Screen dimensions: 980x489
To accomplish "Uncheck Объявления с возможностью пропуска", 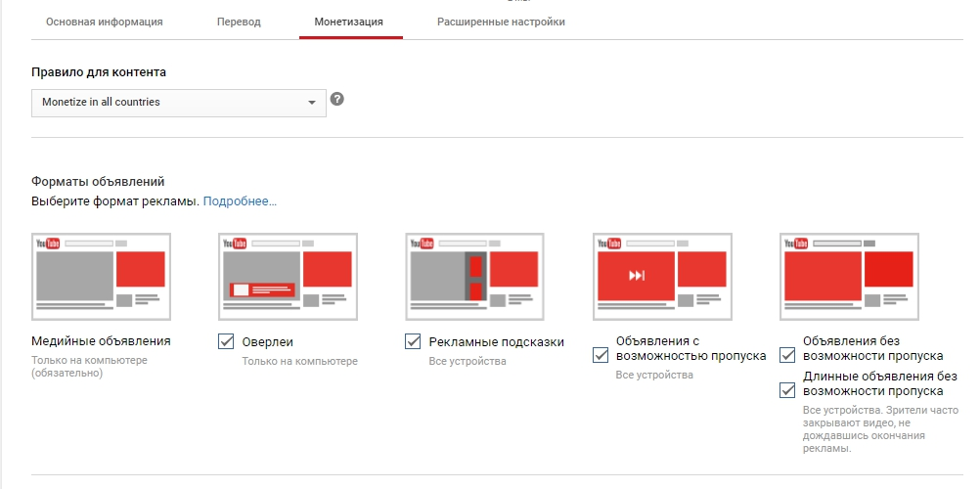I will point(601,355).
